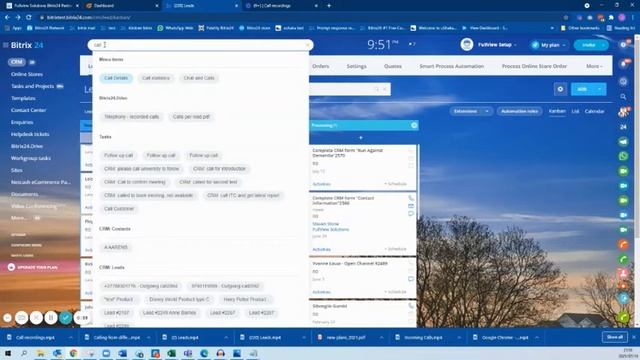Screen dimensions: 640x360
Task: Open the CRM 'Settings' tab
Action: tap(356, 66)
